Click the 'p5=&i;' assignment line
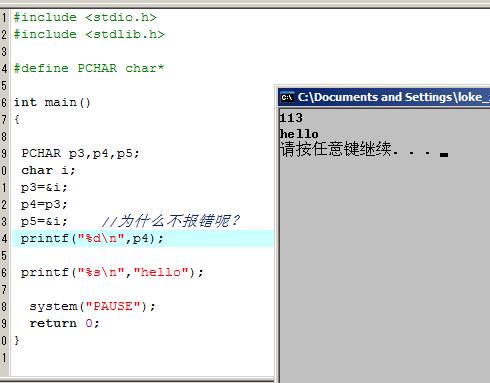 pos(44,221)
